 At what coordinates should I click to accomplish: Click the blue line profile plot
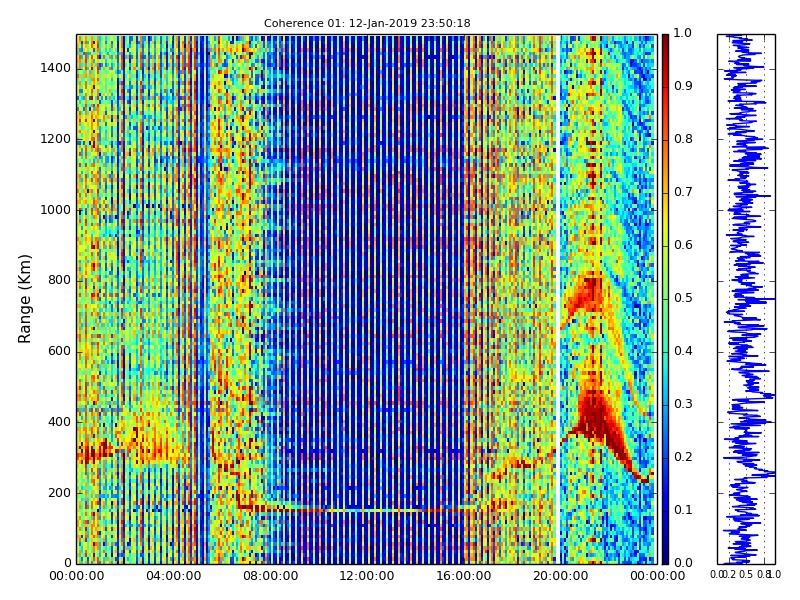pyautogui.click(x=746, y=299)
